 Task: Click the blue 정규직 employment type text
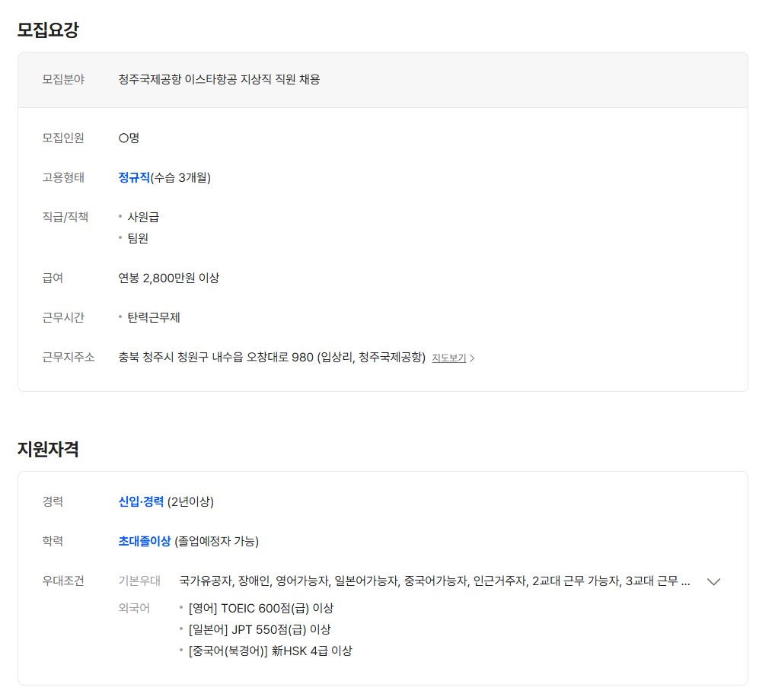point(134,177)
